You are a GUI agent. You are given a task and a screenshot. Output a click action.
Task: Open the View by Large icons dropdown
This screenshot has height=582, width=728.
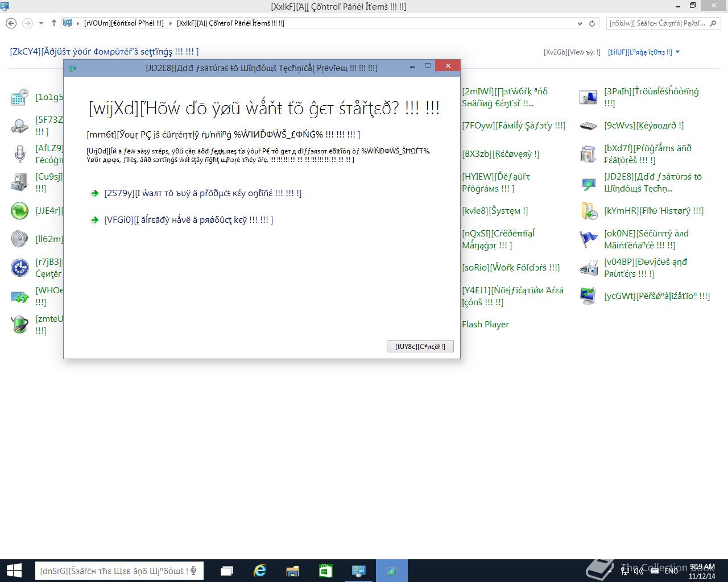click(x=644, y=52)
